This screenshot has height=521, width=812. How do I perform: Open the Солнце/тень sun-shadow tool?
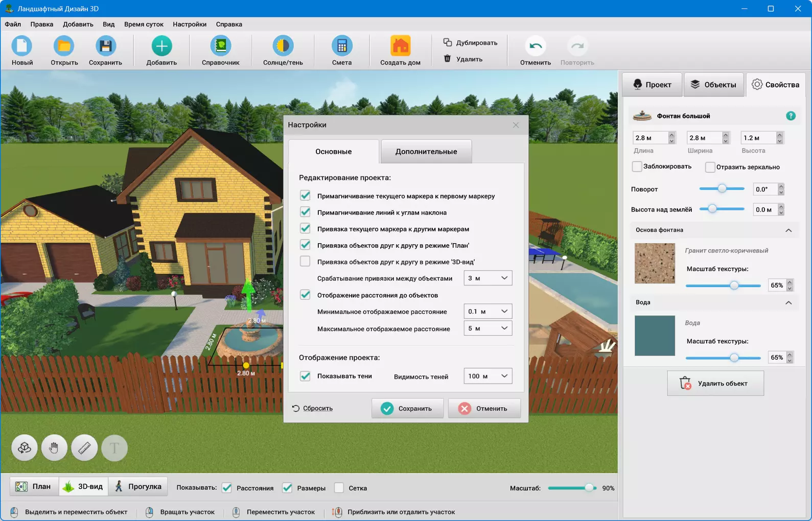pos(283,46)
